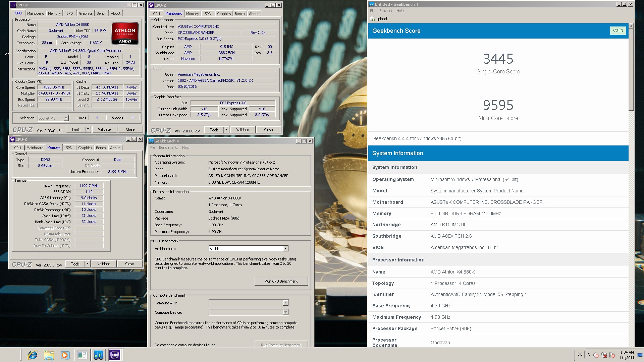
Task: Click the Max TDP 94.9 W field
Action: pos(100,31)
